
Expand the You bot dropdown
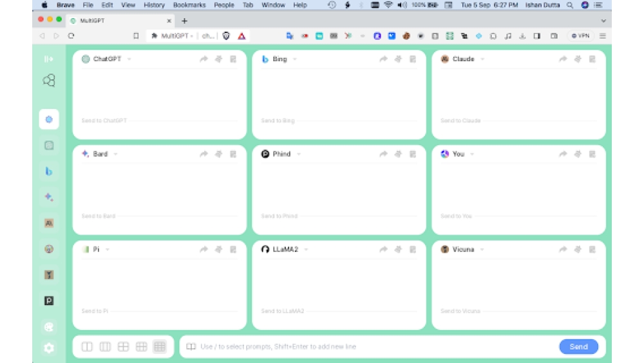(472, 154)
